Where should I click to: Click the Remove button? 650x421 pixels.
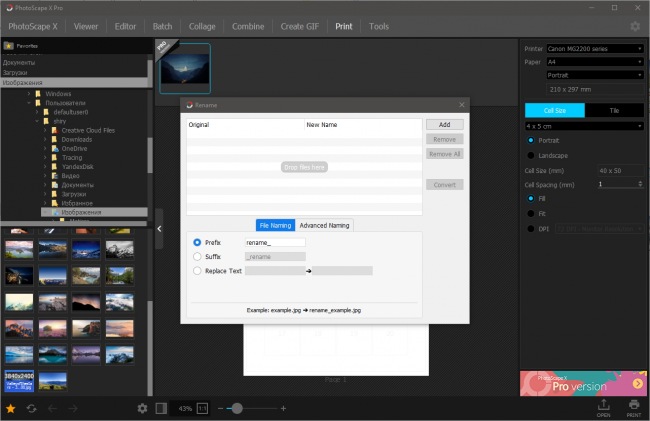444,140
